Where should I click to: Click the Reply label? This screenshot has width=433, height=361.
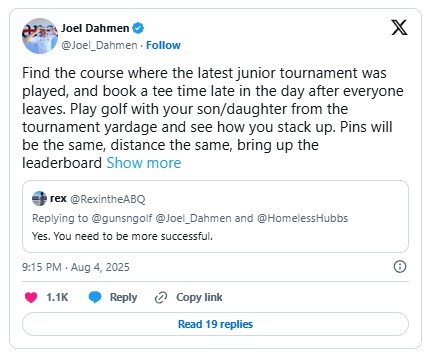[x=123, y=297]
